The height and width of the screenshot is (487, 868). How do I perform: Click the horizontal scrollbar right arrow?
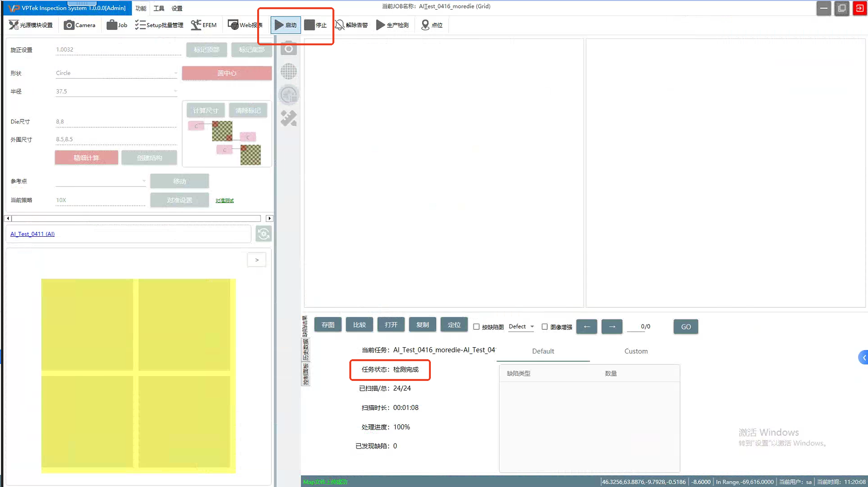pos(269,218)
